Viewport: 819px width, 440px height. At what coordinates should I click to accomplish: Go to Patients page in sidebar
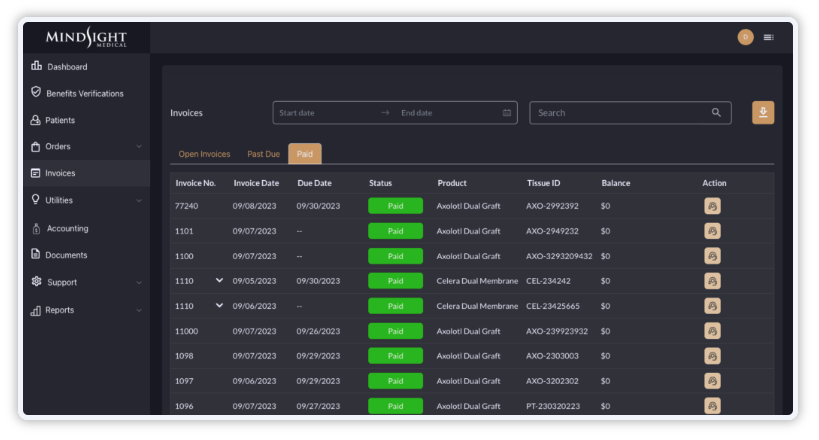coord(60,120)
